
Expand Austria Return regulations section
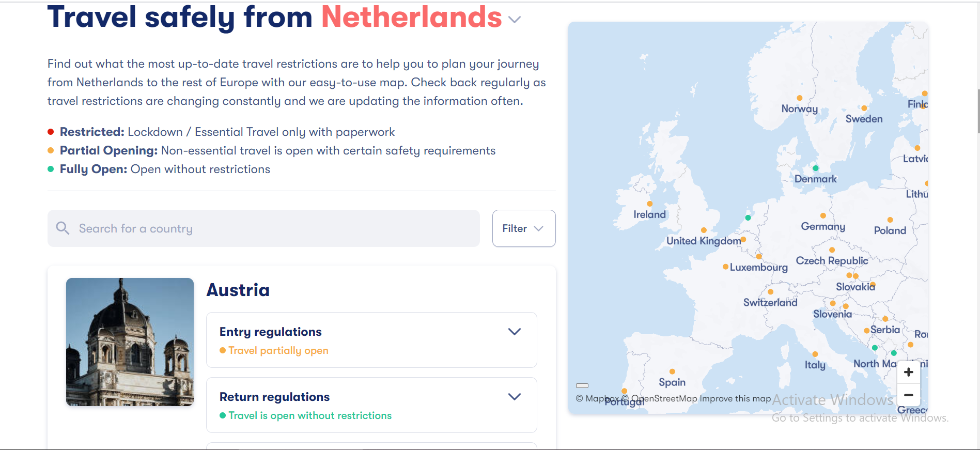[x=514, y=397]
